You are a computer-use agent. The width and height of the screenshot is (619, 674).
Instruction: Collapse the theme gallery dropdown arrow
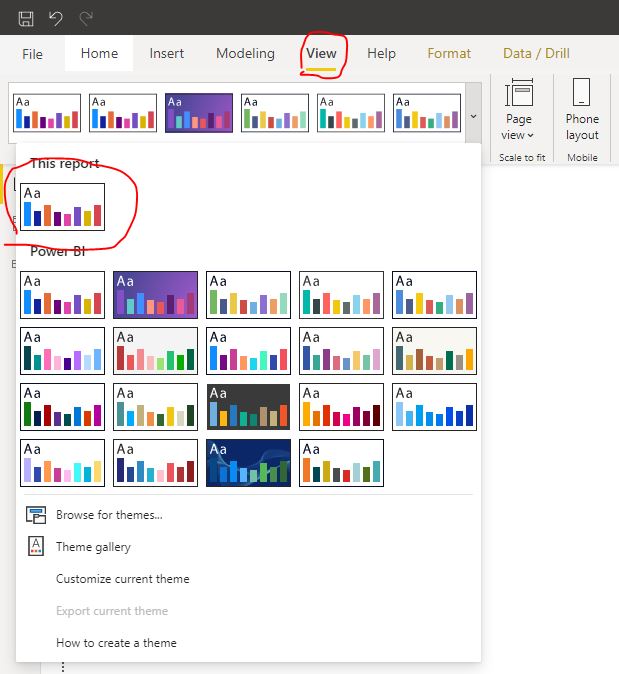tap(473, 116)
